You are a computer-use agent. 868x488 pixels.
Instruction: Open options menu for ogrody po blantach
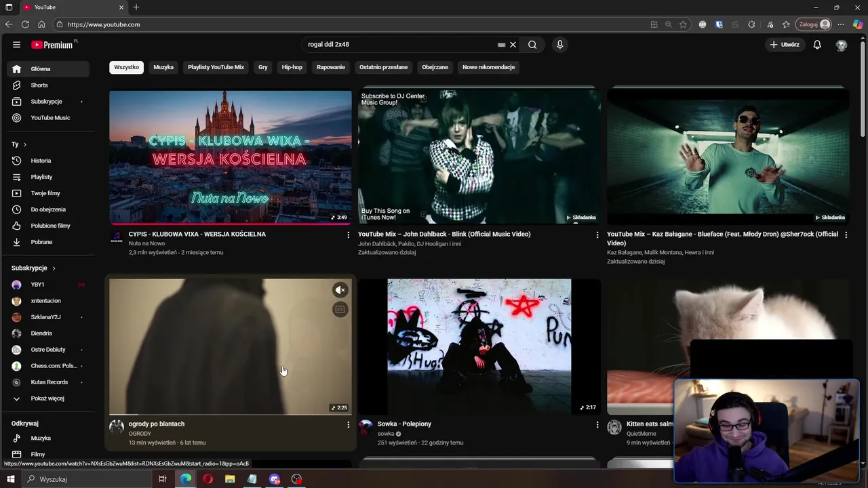tap(348, 424)
